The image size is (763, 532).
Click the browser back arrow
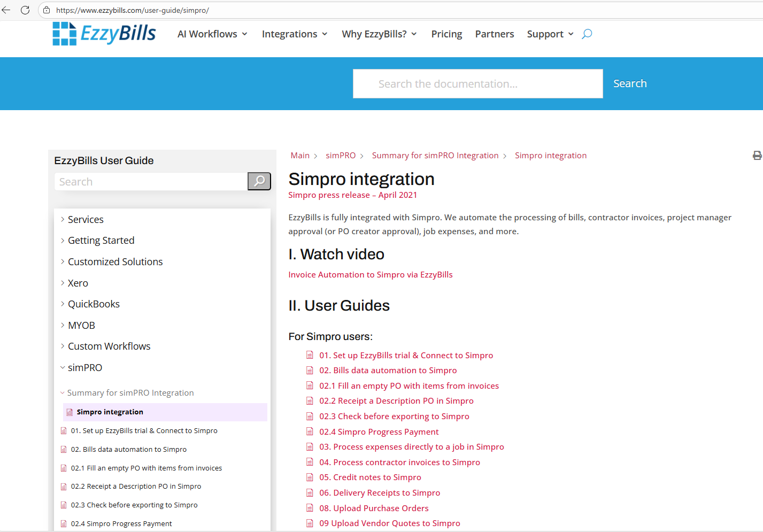[6, 10]
